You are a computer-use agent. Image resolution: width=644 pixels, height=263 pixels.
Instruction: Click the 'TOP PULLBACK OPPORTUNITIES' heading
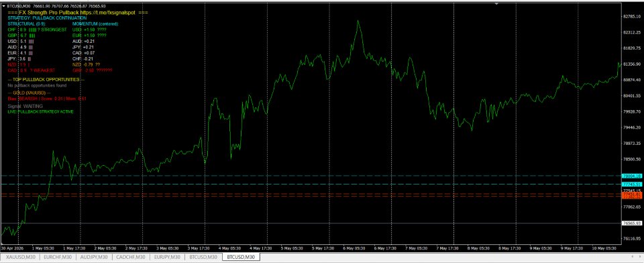[46, 79]
